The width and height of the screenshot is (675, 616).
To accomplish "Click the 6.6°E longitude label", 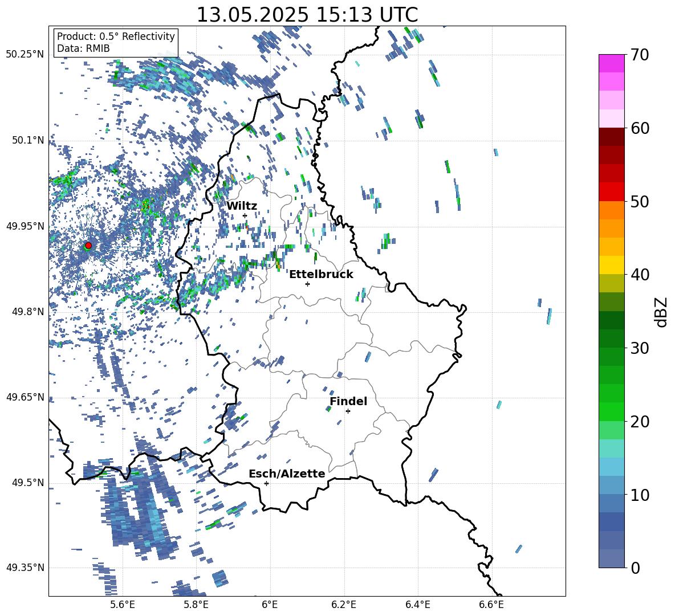I will 491,605.
